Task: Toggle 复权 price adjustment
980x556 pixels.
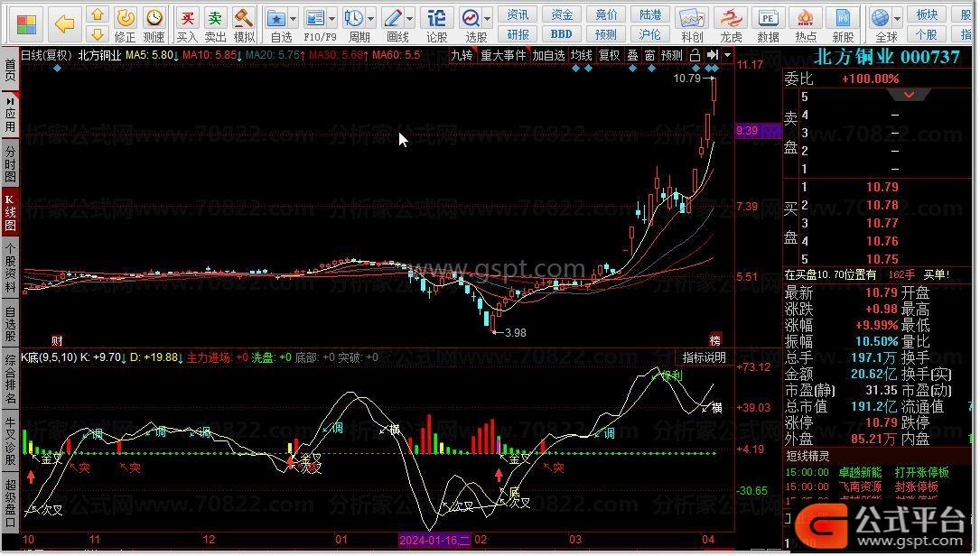Action: tap(610, 55)
